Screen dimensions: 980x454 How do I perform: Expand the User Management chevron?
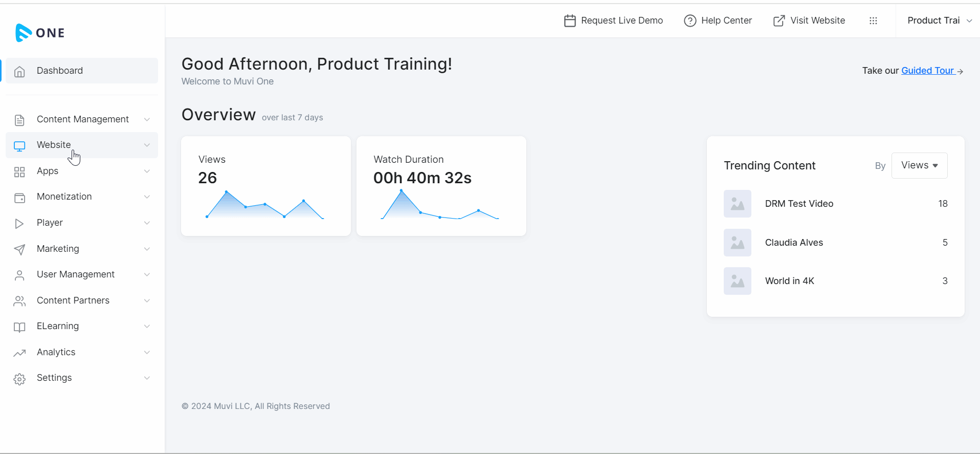coord(147,274)
